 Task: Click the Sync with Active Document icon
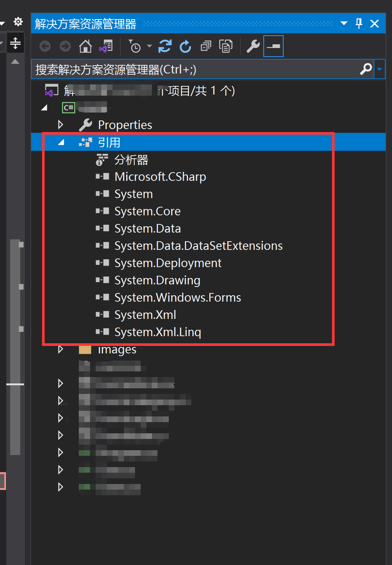coord(165,47)
